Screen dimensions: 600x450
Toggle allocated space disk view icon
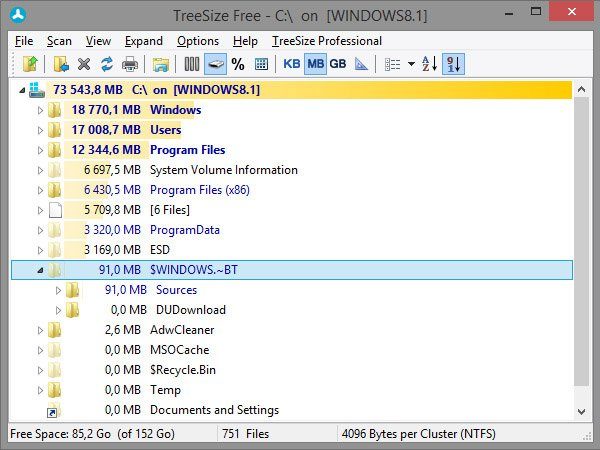215,64
